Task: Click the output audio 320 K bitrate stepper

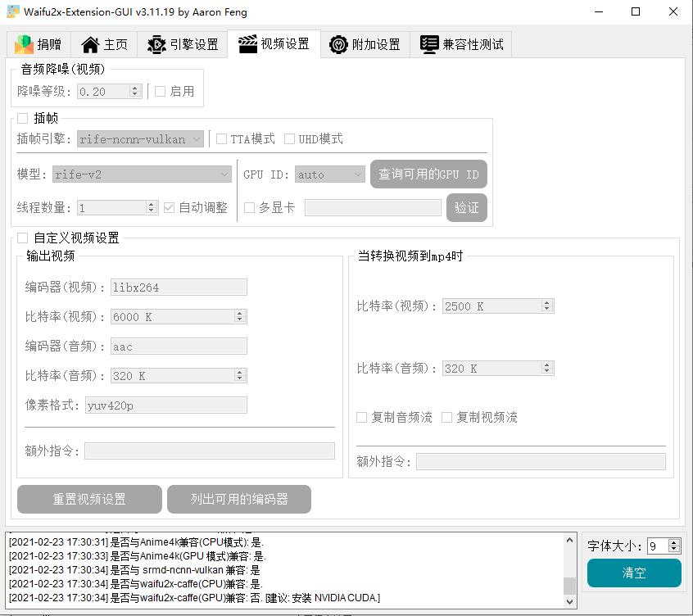Action: click(x=239, y=376)
